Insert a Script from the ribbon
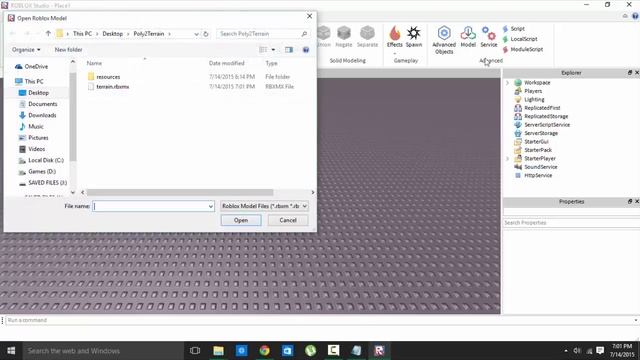 [x=513, y=29]
